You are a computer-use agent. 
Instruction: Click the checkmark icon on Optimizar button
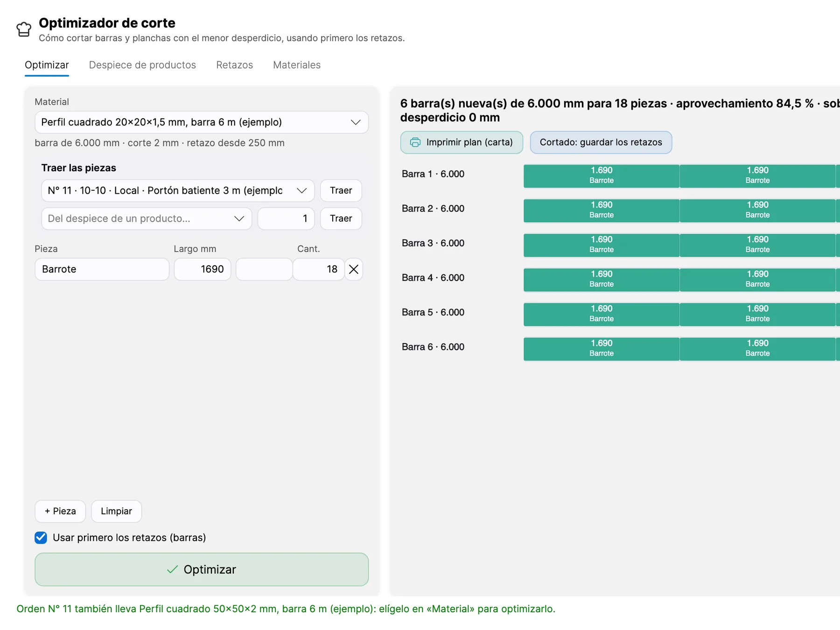coord(172,569)
